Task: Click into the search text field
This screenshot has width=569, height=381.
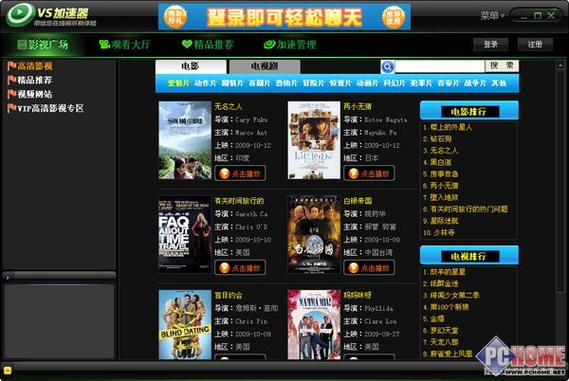Action: [440, 66]
